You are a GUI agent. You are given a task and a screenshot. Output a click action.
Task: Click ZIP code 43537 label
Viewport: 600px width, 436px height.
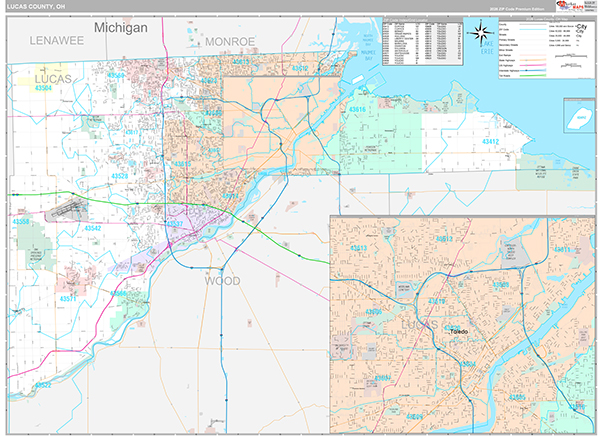click(x=174, y=224)
